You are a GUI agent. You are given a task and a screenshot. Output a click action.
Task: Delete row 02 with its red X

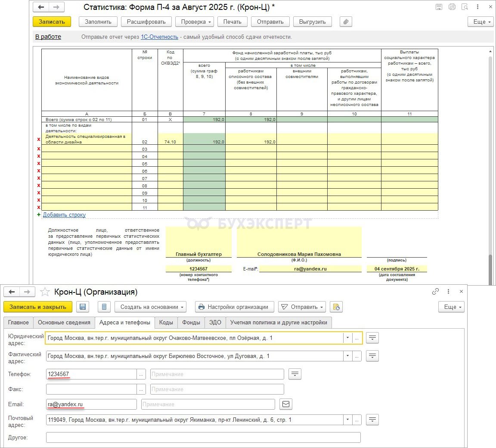click(39, 140)
